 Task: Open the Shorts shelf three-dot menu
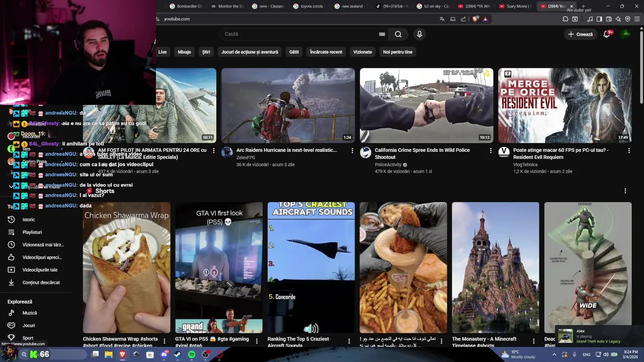tap(625, 191)
